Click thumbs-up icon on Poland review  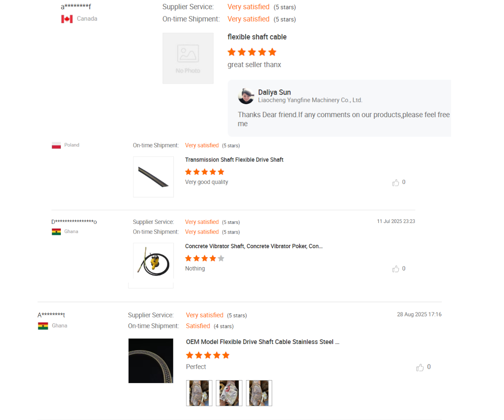click(396, 182)
